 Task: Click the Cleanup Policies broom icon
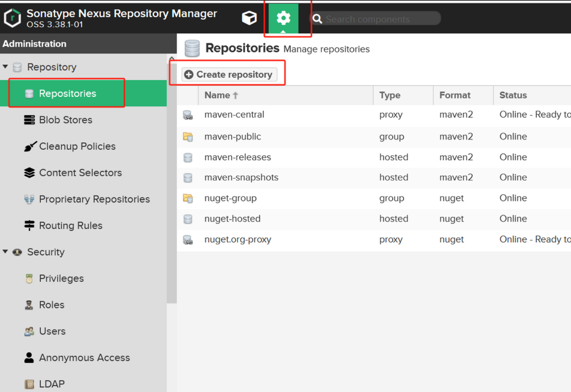(x=30, y=146)
